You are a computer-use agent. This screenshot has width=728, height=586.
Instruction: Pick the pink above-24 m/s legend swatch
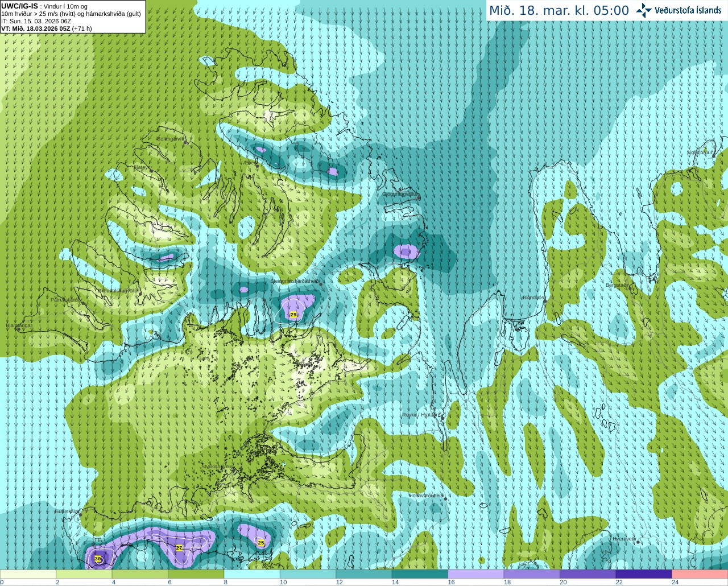pos(700,574)
